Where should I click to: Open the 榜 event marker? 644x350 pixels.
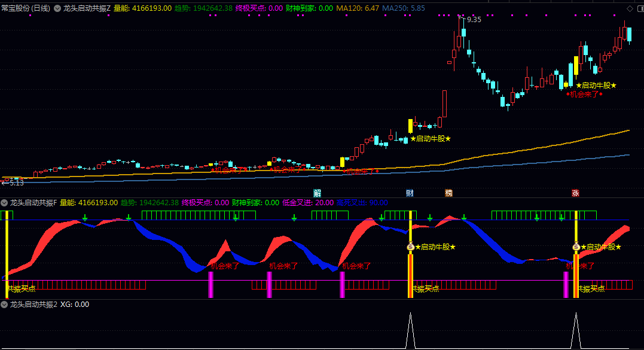pyautogui.click(x=448, y=193)
